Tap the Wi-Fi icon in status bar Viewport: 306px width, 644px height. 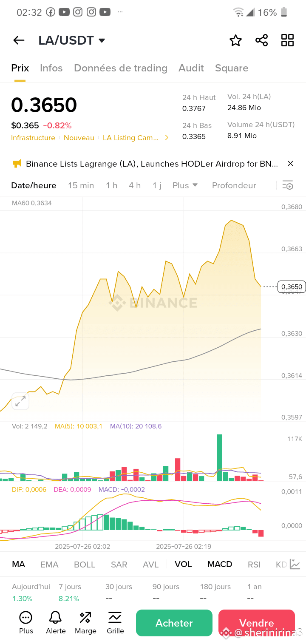pyautogui.click(x=238, y=12)
